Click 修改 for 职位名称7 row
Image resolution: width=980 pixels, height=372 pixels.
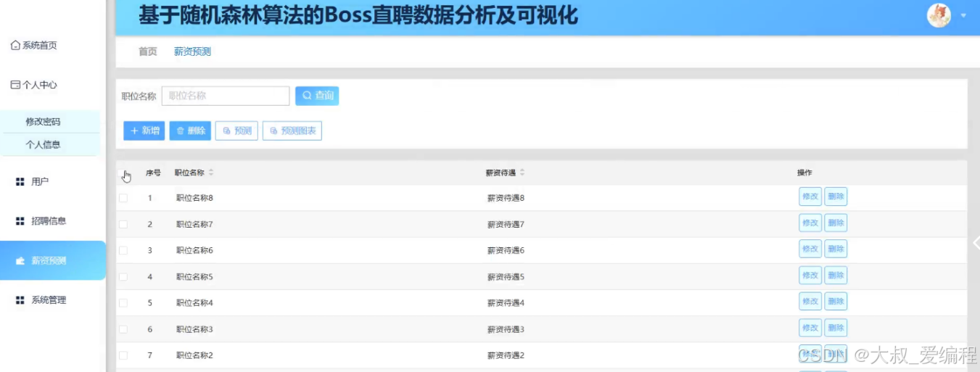[x=810, y=223]
